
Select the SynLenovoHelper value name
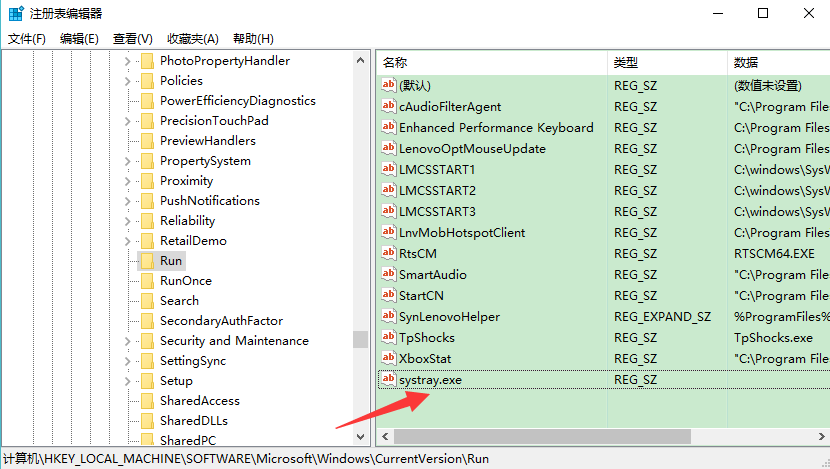pos(449,317)
